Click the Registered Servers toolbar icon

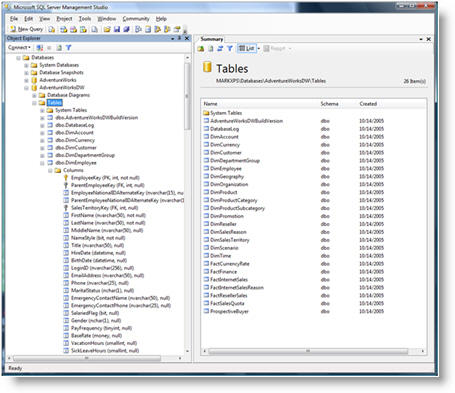pos(138,29)
